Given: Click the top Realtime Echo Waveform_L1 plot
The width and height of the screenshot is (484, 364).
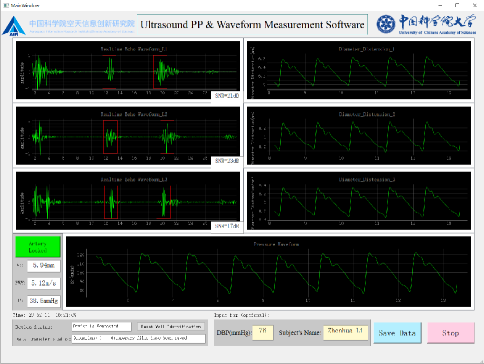Looking at the screenshot, I should (x=128, y=70).
